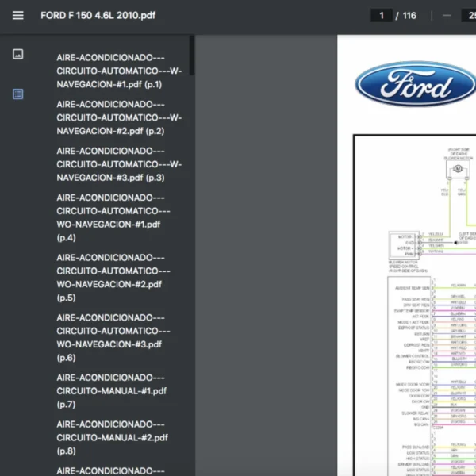Open WO-NAVEGACION-#2.pdf (p.5) outline item
Viewport: 476px width, 476px height.
point(113,277)
